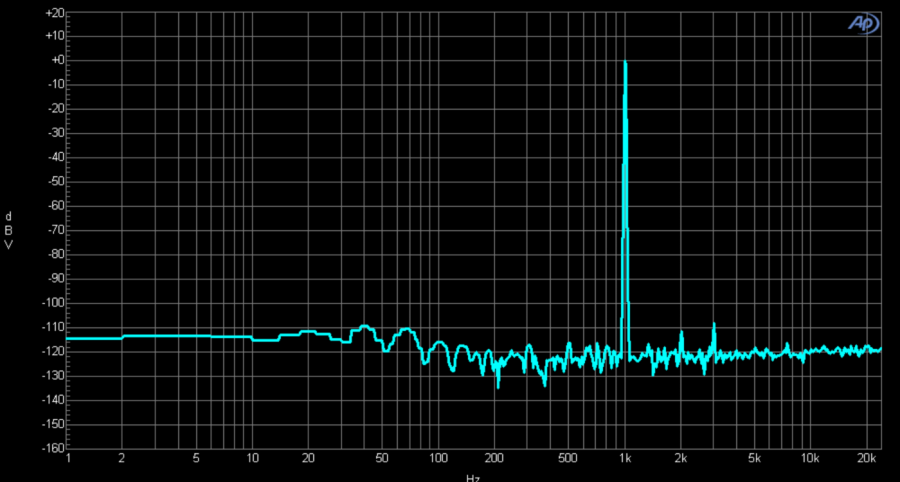Screen dimensions: 900x482
Task: Click the 2k x-axis tick label
Action: tap(681, 459)
